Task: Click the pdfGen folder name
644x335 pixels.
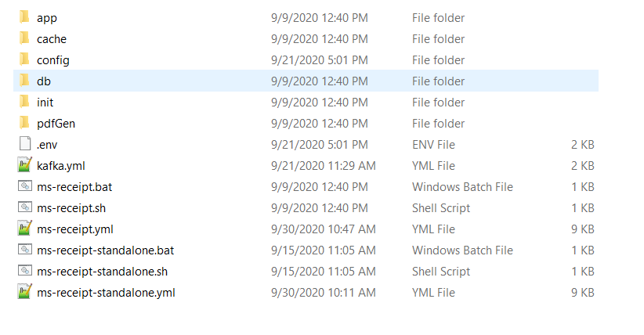Action: pos(56,123)
